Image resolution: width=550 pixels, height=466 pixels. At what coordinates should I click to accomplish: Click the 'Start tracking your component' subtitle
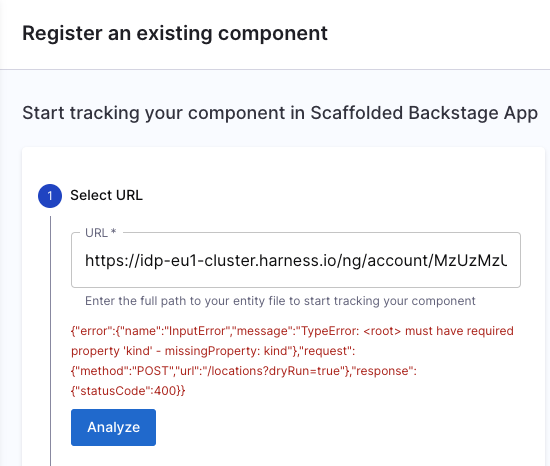pos(280,113)
